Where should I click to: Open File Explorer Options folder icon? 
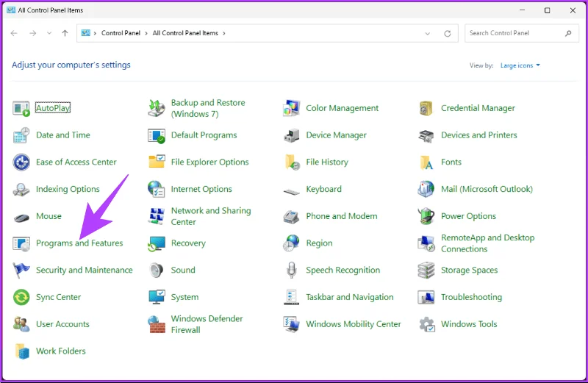156,162
